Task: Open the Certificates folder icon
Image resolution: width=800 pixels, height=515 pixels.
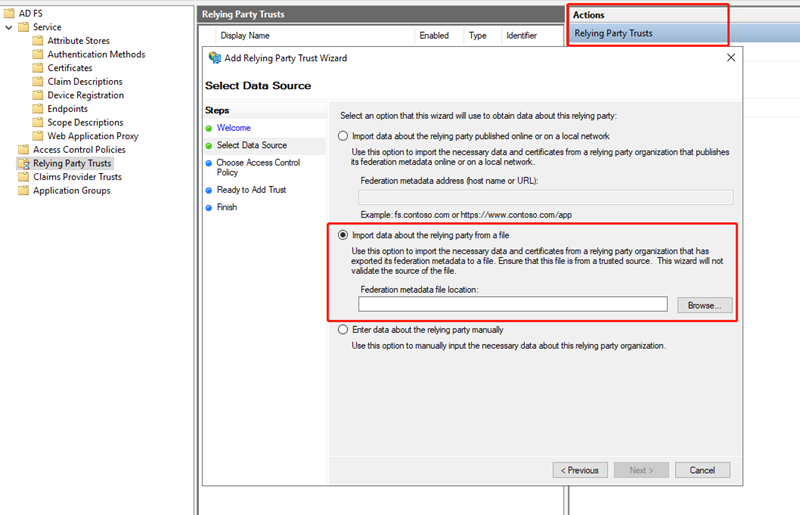Action: pos(38,68)
